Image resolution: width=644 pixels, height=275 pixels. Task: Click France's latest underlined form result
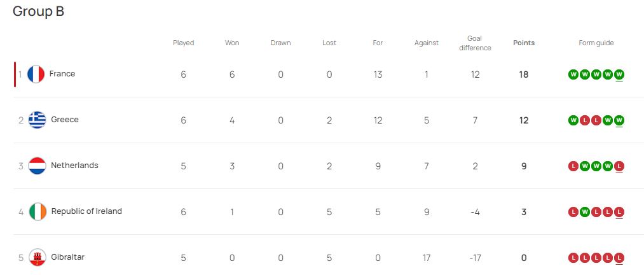[619, 74]
